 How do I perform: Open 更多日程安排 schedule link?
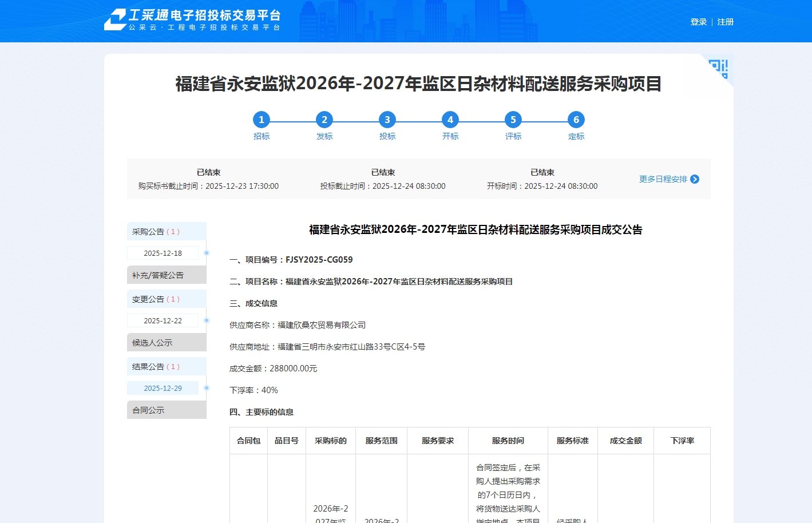(x=663, y=179)
